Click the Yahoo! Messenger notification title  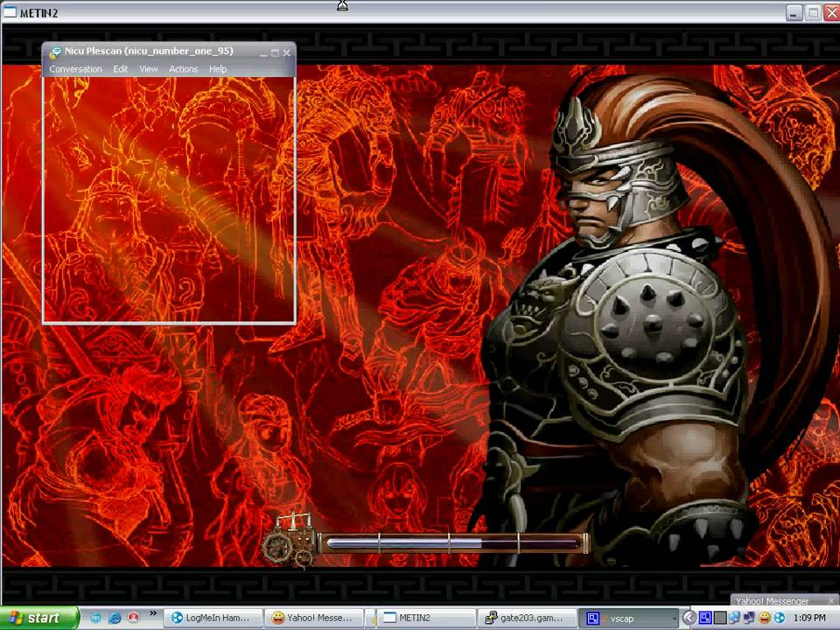pos(772,601)
